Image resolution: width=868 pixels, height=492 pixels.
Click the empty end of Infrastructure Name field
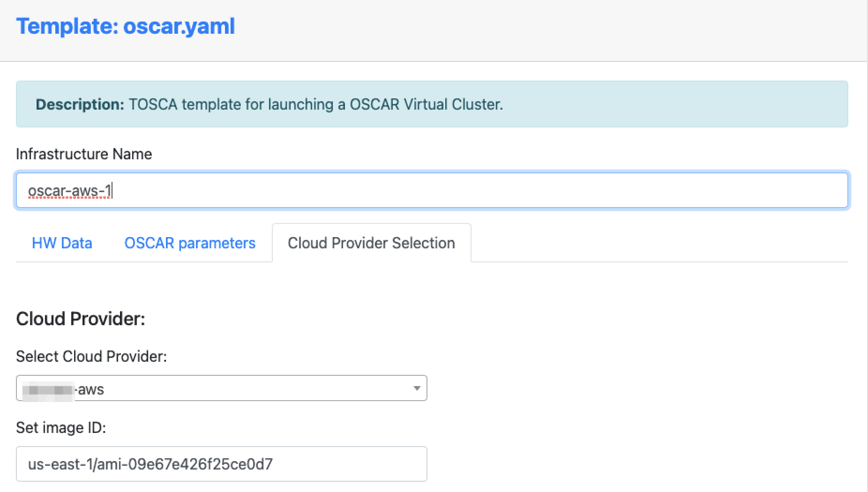(478, 191)
